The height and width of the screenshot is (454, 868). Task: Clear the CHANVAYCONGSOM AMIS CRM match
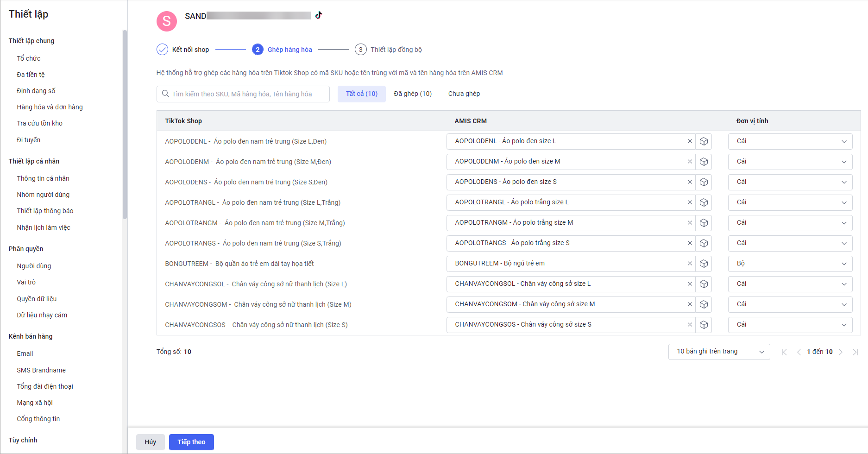pyautogui.click(x=690, y=304)
